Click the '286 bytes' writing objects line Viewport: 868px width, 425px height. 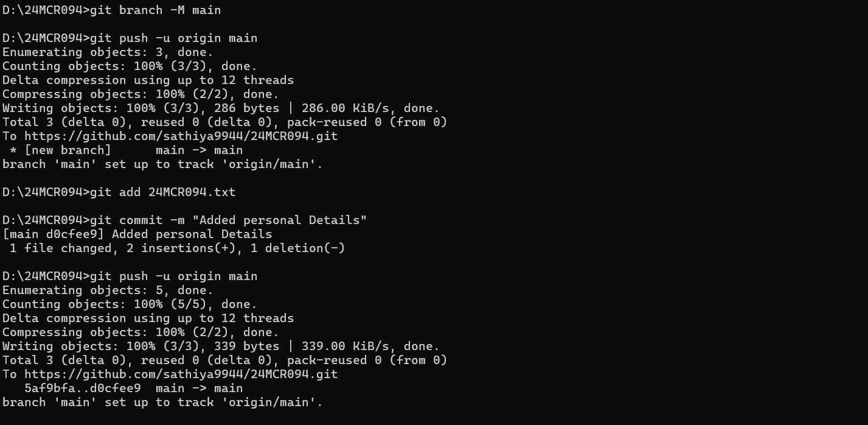(221, 108)
